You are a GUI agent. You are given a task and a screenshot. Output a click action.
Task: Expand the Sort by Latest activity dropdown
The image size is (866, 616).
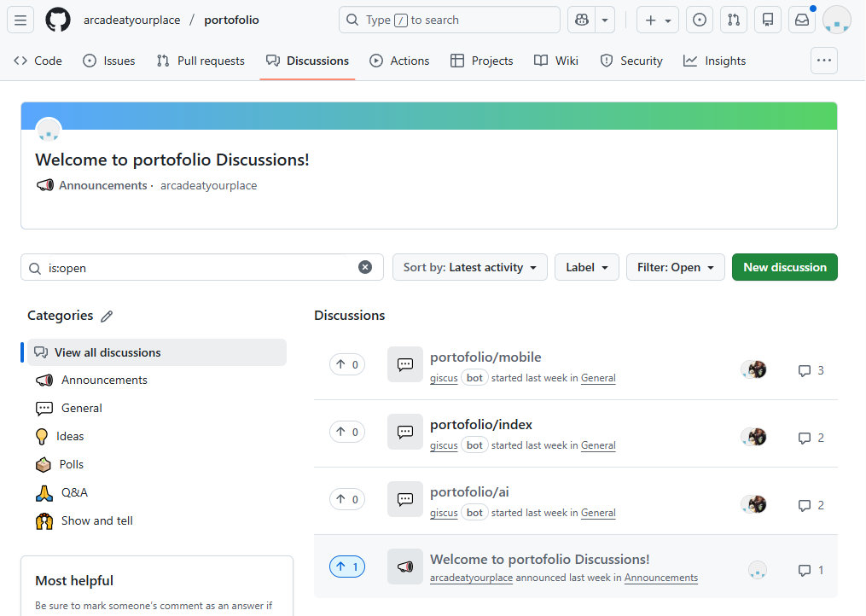point(470,267)
